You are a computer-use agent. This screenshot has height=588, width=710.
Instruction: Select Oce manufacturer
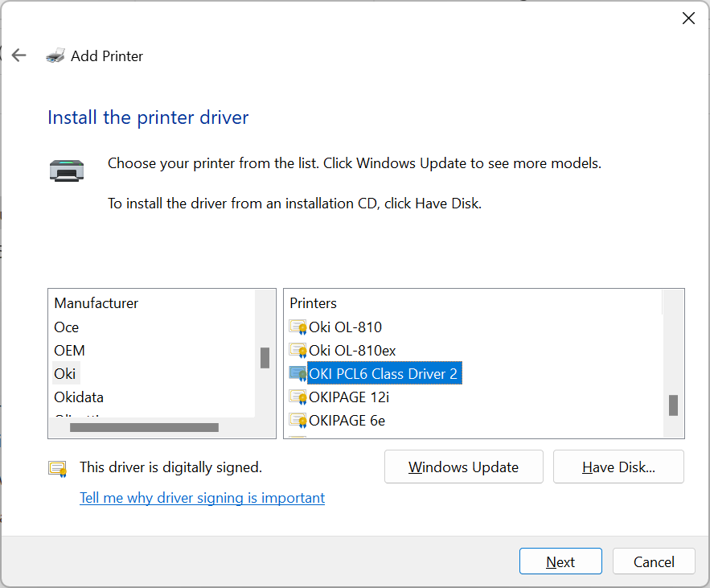point(66,327)
